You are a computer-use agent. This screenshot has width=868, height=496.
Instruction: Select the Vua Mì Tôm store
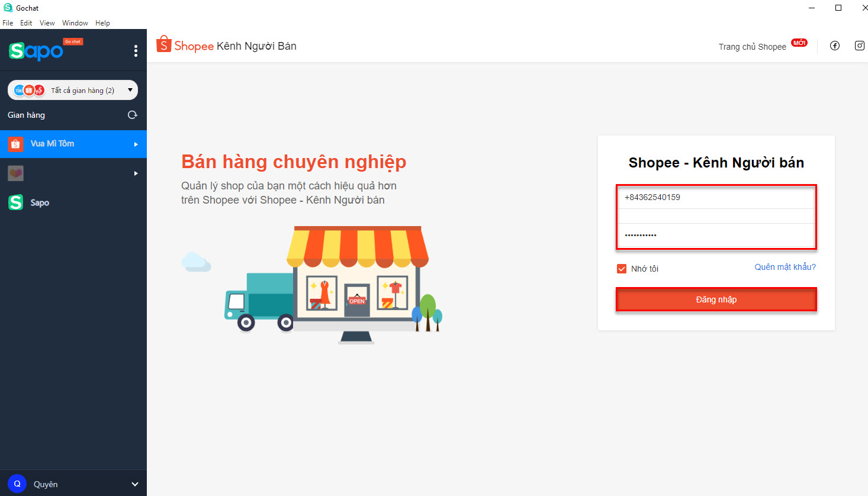point(73,144)
